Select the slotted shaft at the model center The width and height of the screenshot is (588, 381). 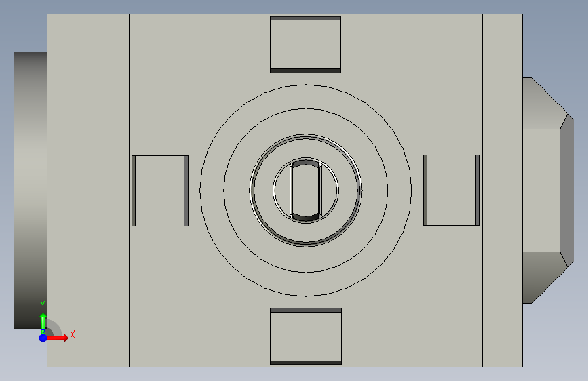point(306,190)
